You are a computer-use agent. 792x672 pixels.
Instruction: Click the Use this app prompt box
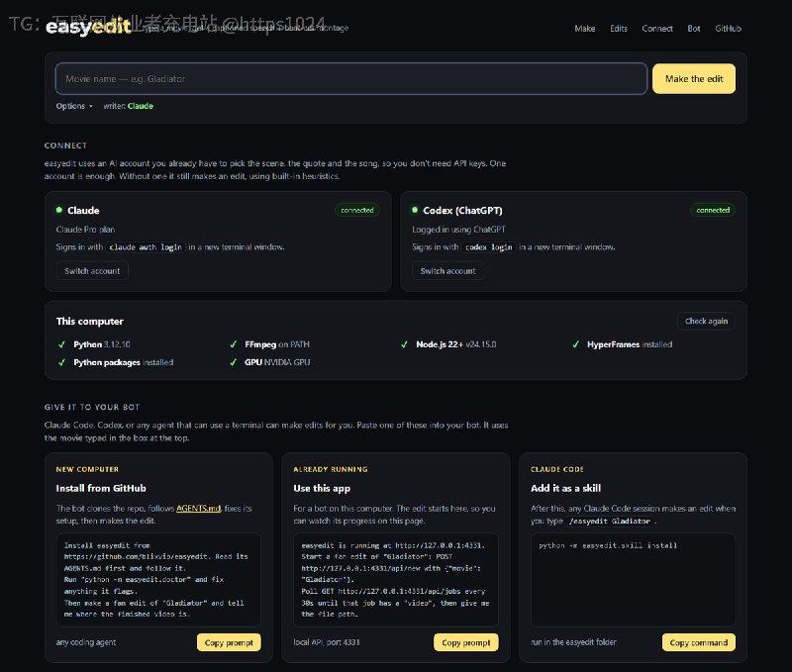coord(396,580)
